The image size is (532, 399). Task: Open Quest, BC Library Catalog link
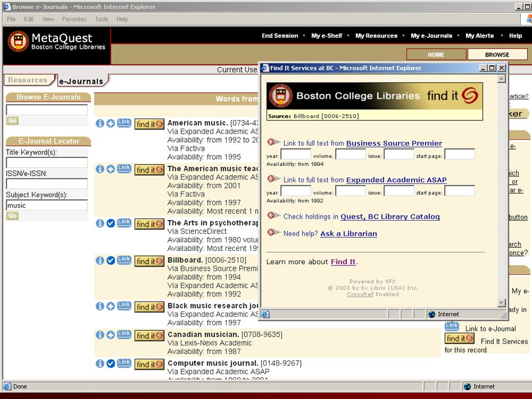[390, 217]
